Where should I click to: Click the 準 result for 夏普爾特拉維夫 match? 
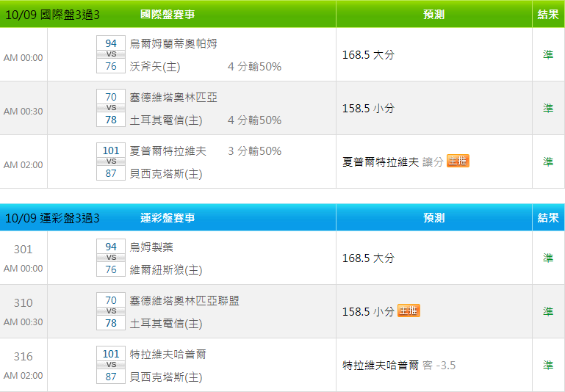[x=548, y=161]
